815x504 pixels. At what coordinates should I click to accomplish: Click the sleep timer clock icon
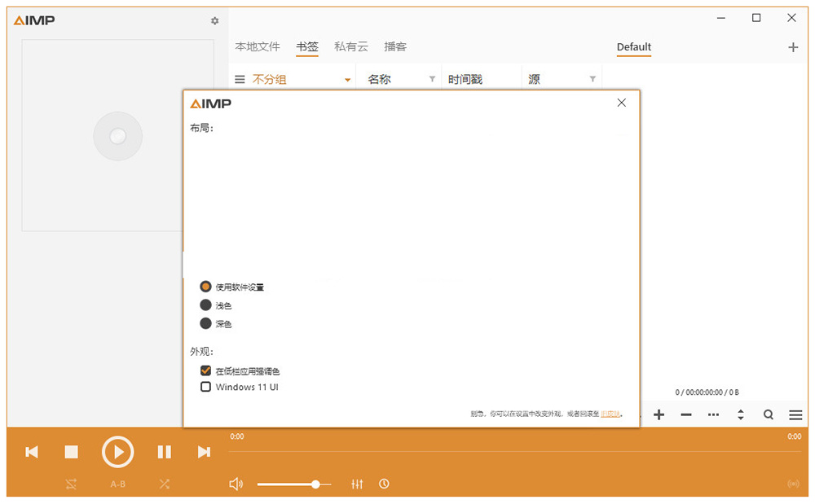coord(383,484)
